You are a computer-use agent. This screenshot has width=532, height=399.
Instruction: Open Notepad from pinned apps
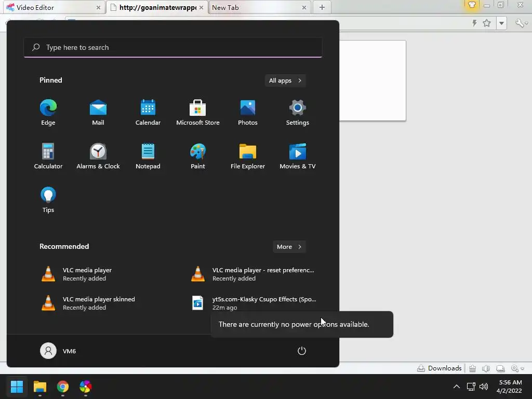(148, 156)
